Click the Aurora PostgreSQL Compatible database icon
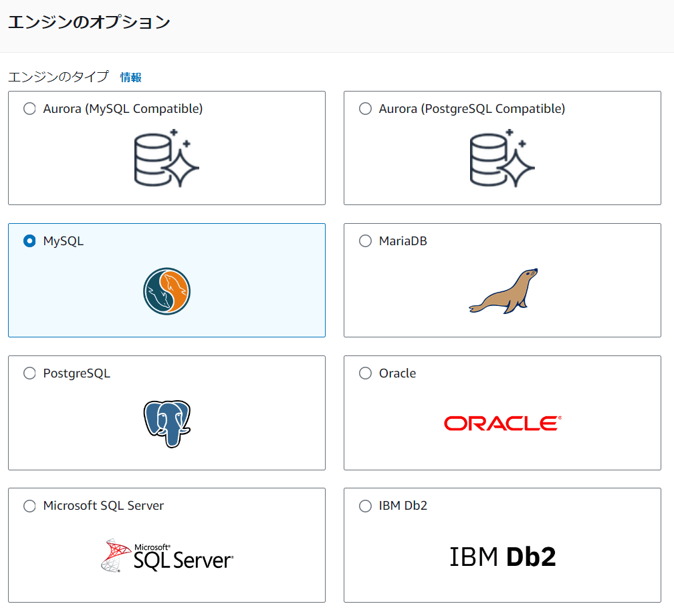 coord(502,158)
